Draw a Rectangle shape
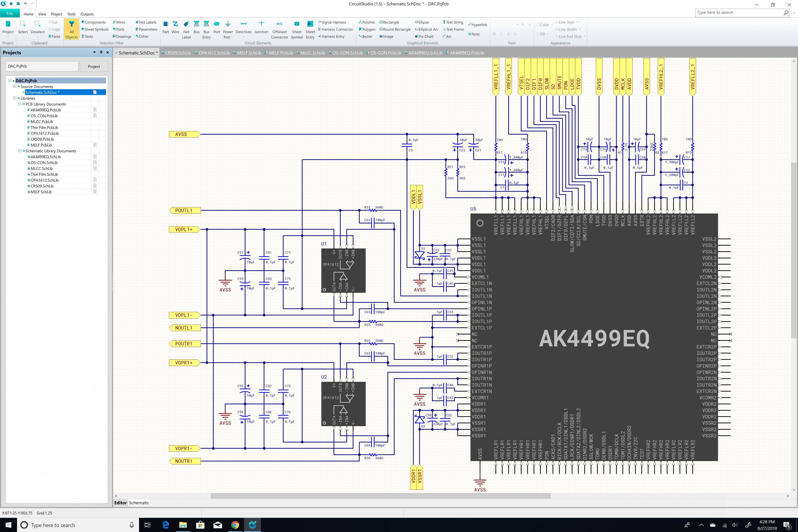Screen dimensions: 798x532 389,22
